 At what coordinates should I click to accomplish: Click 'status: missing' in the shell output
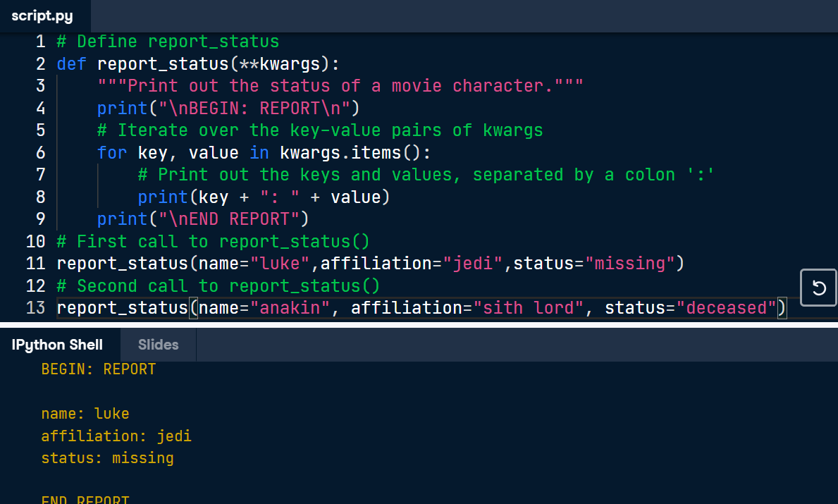tap(107, 458)
